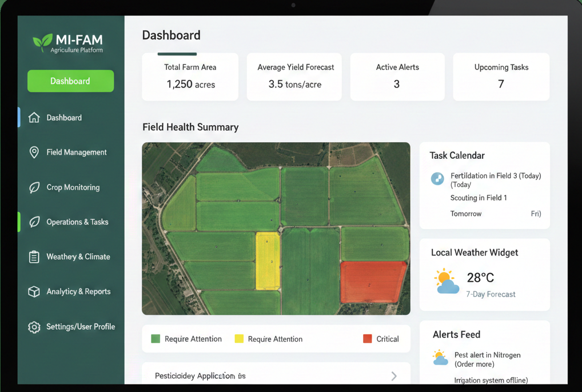
Task: Click the MI-FAM leaf logo
Action: click(42, 43)
